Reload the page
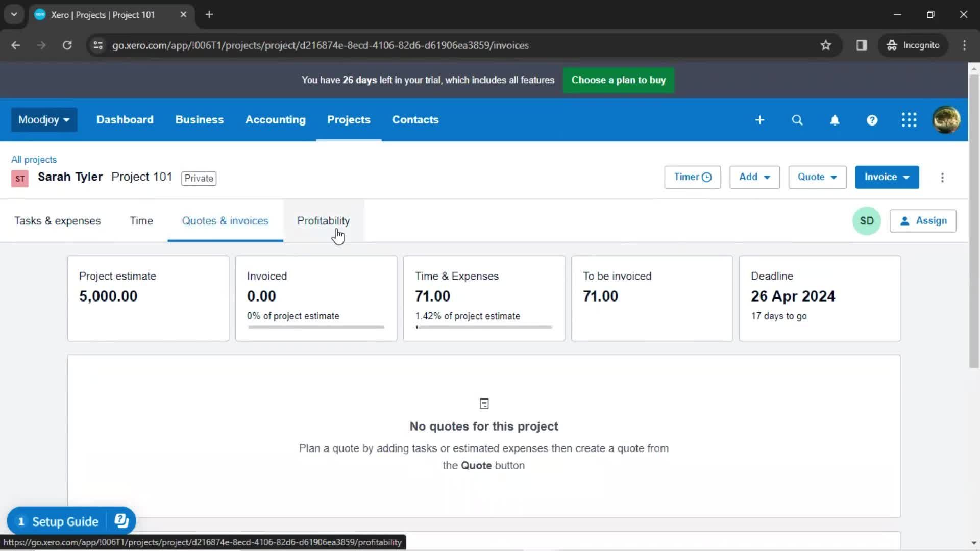The image size is (980, 551). point(67,45)
